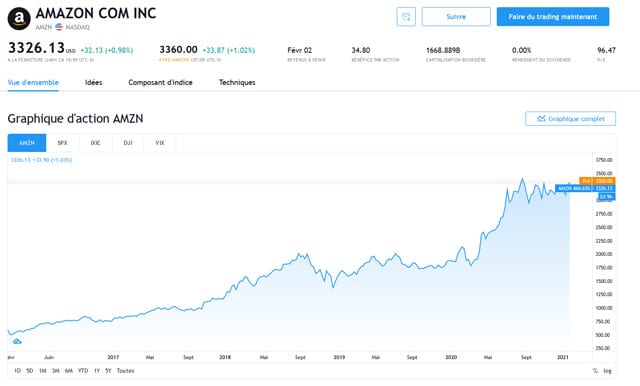Viewport: 640px width, 386px height.
Task: Click the blue AMZN price label on axis
Action: (585, 189)
